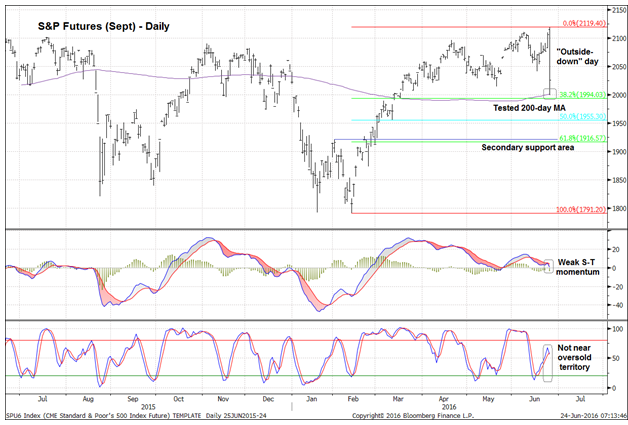Click the 'Sep' month label on time axis
The width and height of the screenshot is (628, 425).
[133, 399]
